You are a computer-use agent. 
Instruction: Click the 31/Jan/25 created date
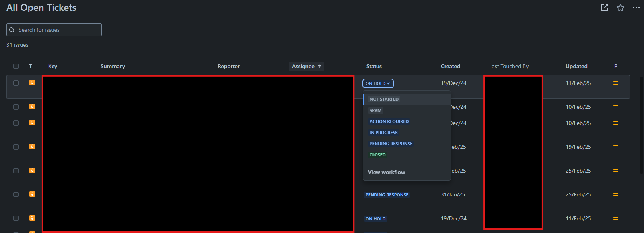pyautogui.click(x=453, y=194)
